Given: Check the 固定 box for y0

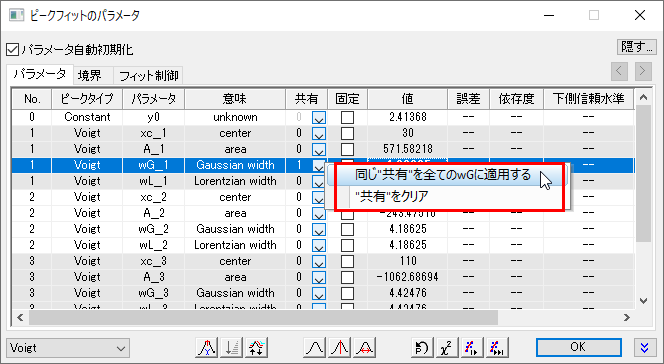Looking at the screenshot, I should 347,117.
